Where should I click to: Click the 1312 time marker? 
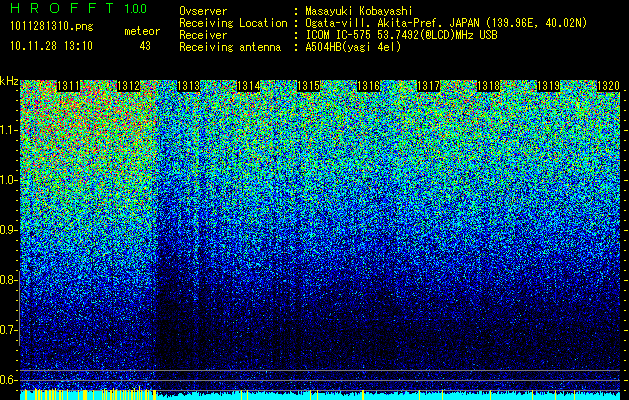pos(129,86)
